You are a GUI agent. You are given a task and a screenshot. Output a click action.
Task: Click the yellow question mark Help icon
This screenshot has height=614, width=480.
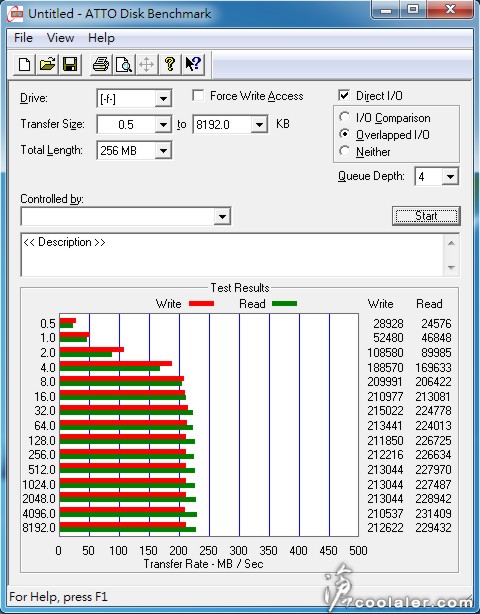click(x=170, y=64)
